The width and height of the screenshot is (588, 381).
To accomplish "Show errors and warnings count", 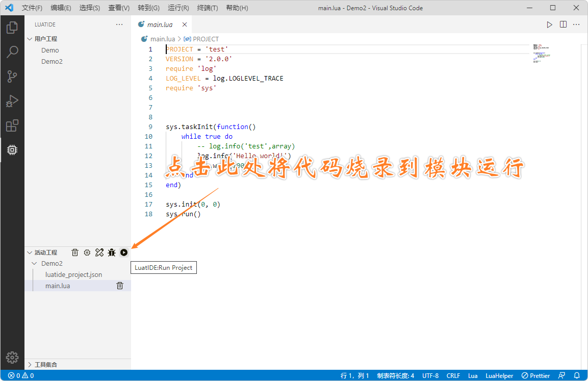I will tap(21, 375).
